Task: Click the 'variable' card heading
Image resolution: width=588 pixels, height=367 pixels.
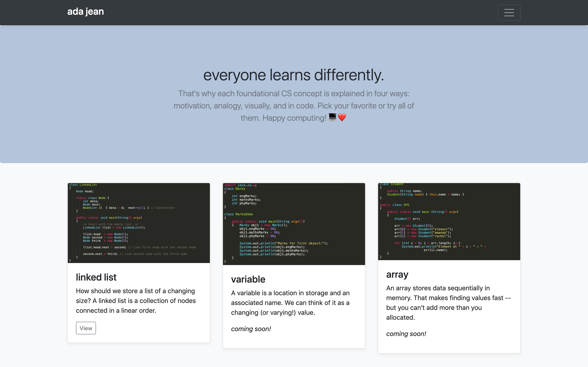Action: click(248, 279)
